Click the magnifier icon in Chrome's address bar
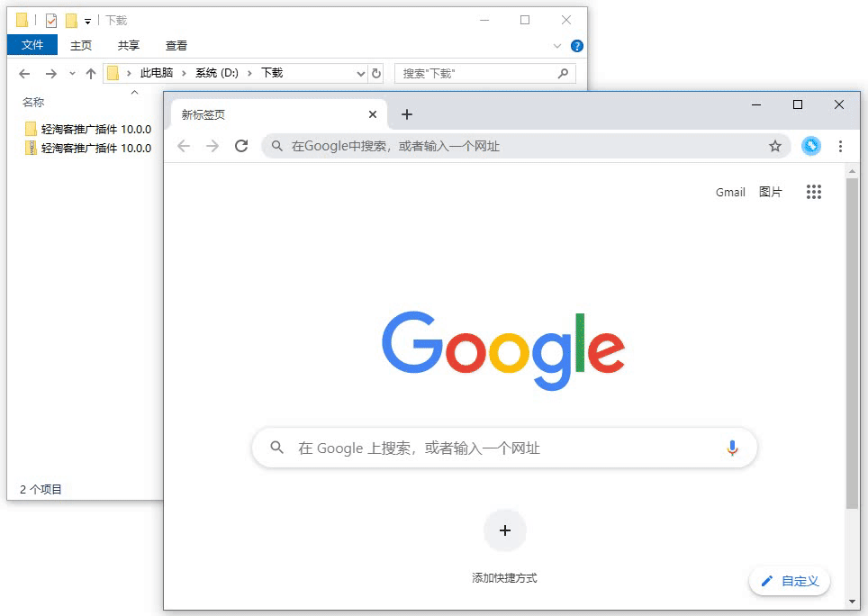868x616 pixels. point(276,146)
